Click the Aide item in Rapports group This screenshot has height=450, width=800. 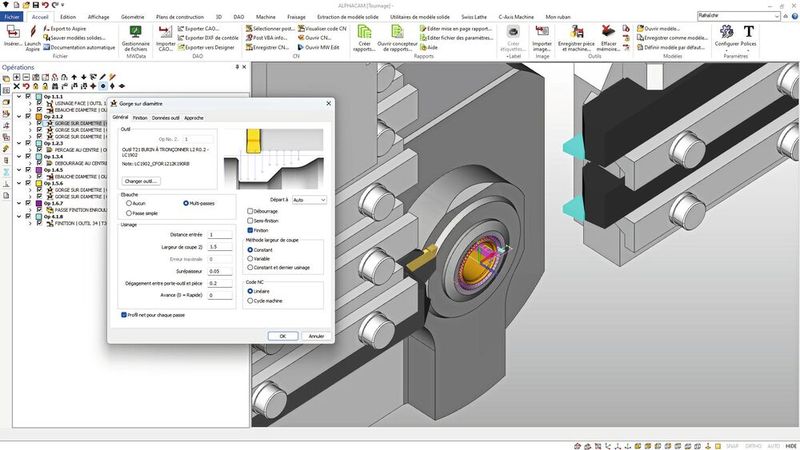click(429, 47)
